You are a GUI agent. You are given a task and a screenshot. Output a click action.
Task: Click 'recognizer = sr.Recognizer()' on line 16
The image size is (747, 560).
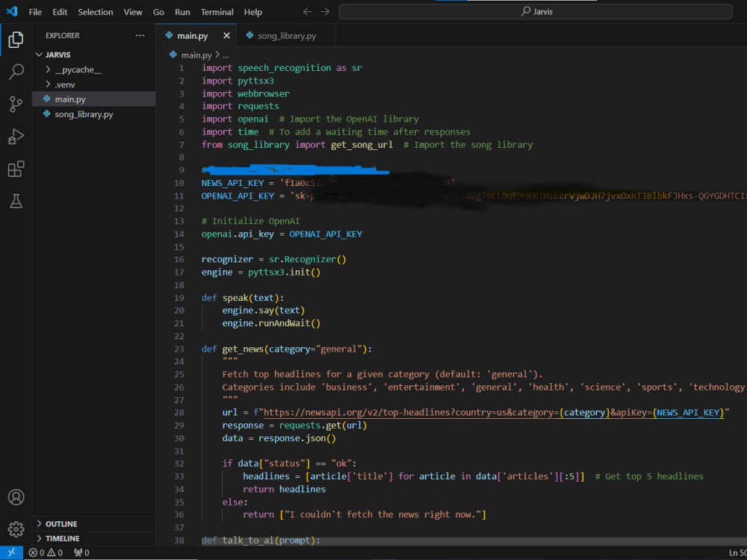tap(274, 259)
